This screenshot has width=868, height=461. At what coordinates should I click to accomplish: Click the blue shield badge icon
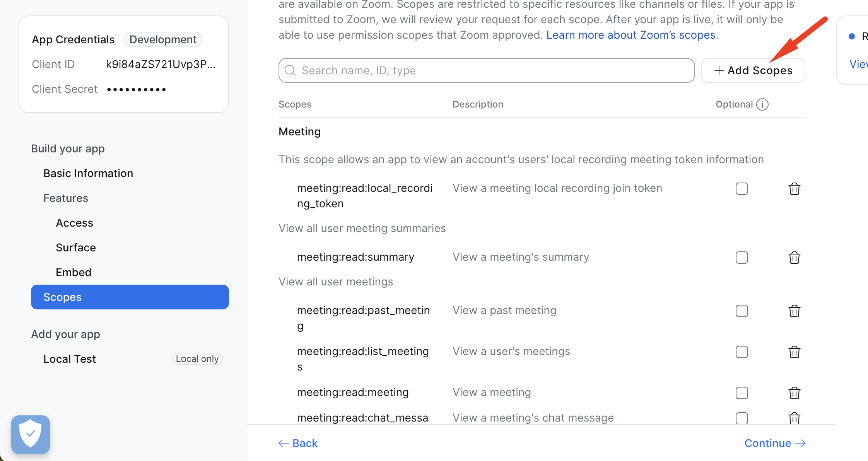pyautogui.click(x=31, y=434)
